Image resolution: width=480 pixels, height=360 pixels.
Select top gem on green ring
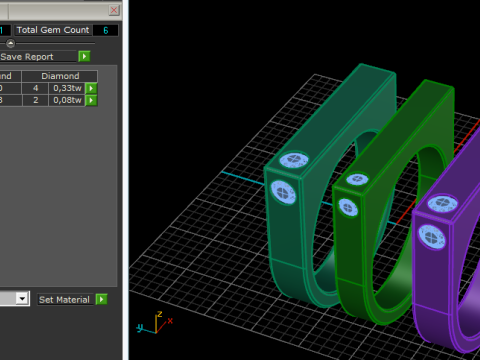(357, 179)
